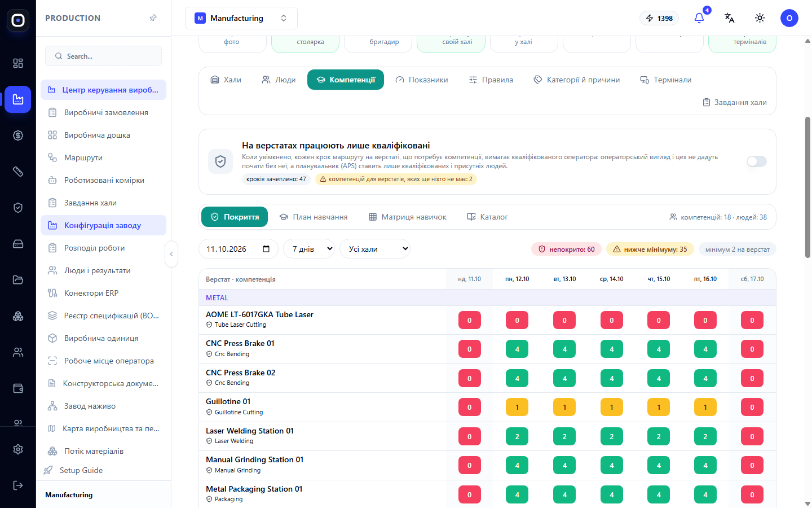Open the Каталог sub-tab
812x508 pixels.
coord(488,217)
